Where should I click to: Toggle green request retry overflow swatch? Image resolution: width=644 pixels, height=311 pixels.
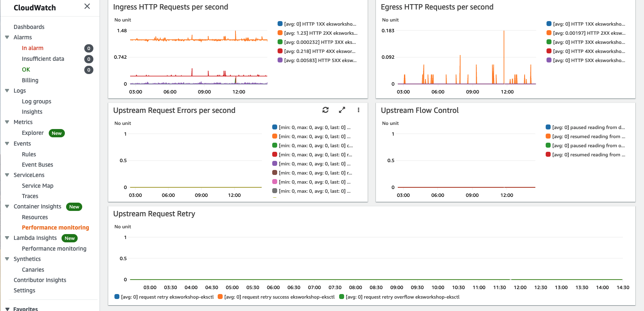[342, 297]
